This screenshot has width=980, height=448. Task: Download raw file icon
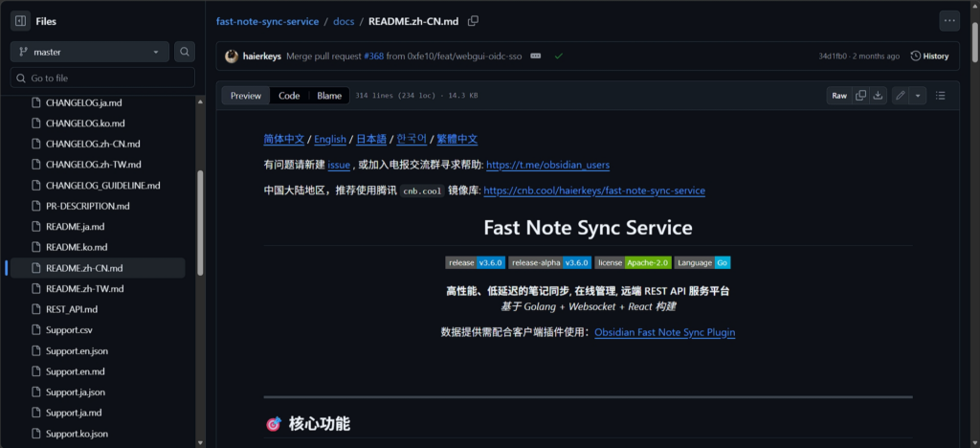pyautogui.click(x=879, y=96)
